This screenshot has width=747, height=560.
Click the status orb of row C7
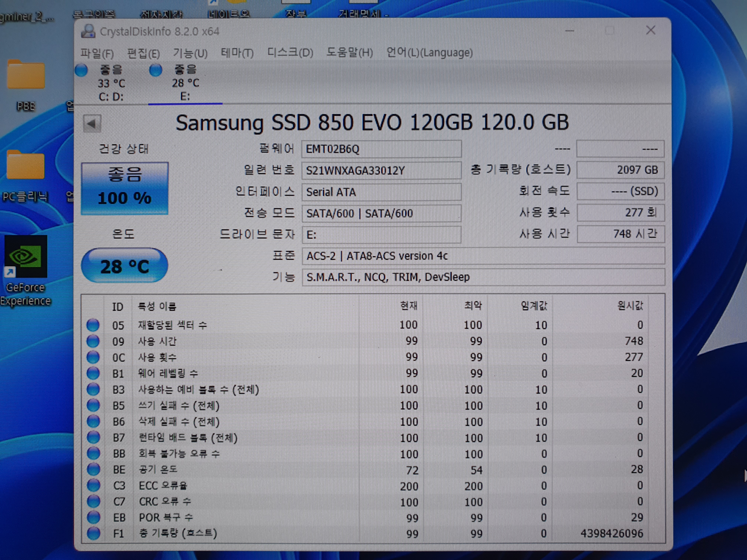(x=94, y=501)
